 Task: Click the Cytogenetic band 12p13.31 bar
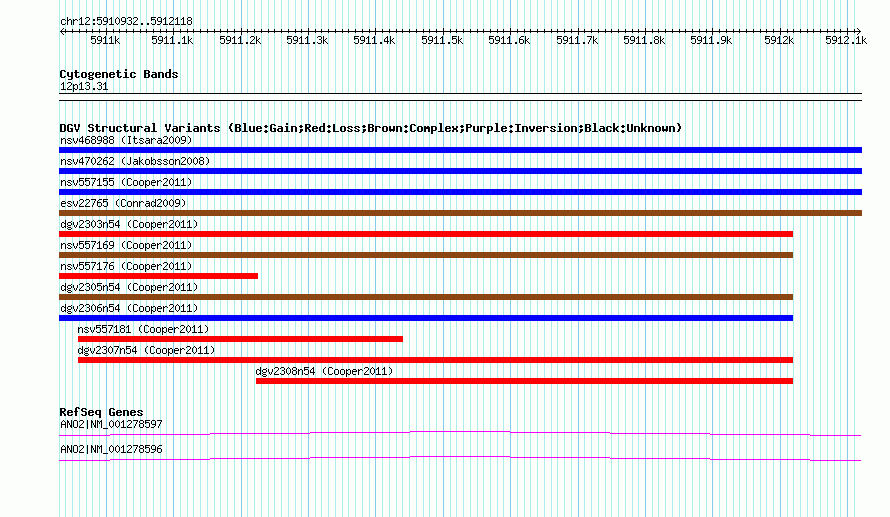pos(460,97)
